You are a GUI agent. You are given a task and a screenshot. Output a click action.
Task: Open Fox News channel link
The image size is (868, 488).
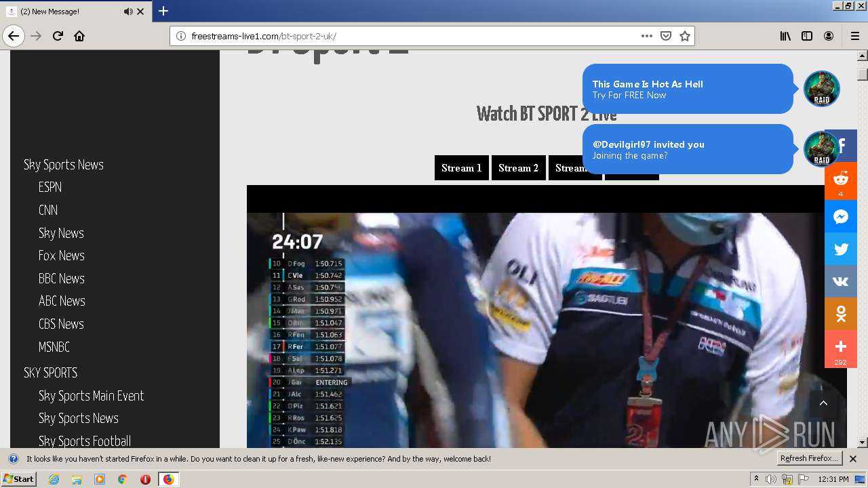62,256
